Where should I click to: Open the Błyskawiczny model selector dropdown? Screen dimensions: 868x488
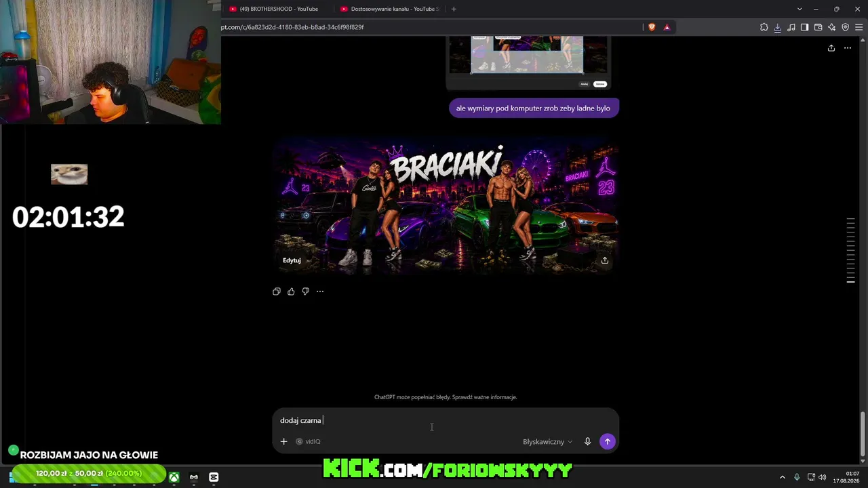pyautogui.click(x=547, y=441)
